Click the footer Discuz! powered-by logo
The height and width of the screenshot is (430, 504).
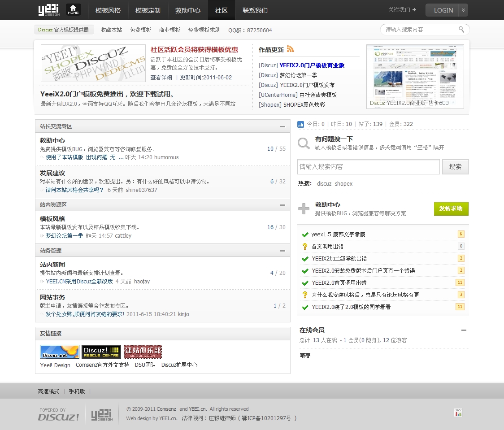coord(58,417)
